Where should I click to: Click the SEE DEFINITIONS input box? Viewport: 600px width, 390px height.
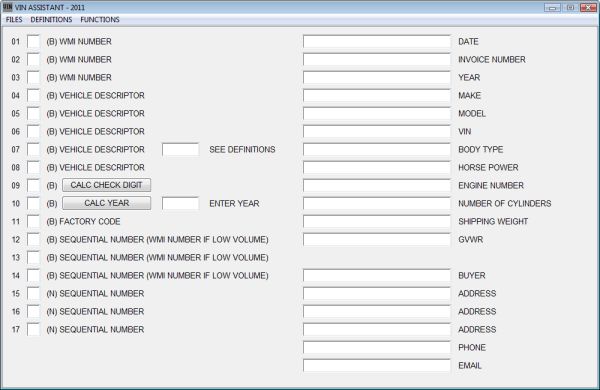(x=181, y=149)
